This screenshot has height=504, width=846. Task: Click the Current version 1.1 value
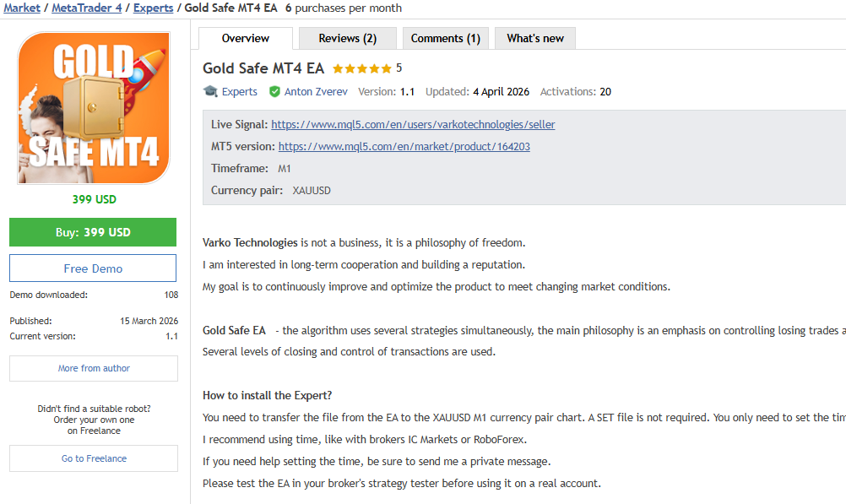pos(171,336)
